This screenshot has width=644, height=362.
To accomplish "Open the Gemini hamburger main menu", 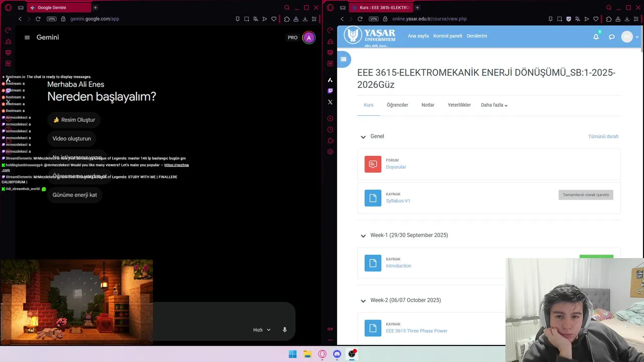I will click(27, 37).
